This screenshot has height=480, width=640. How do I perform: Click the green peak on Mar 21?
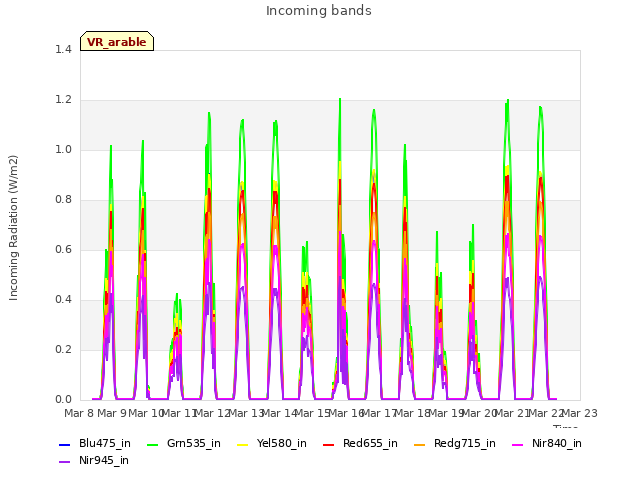click(508, 100)
